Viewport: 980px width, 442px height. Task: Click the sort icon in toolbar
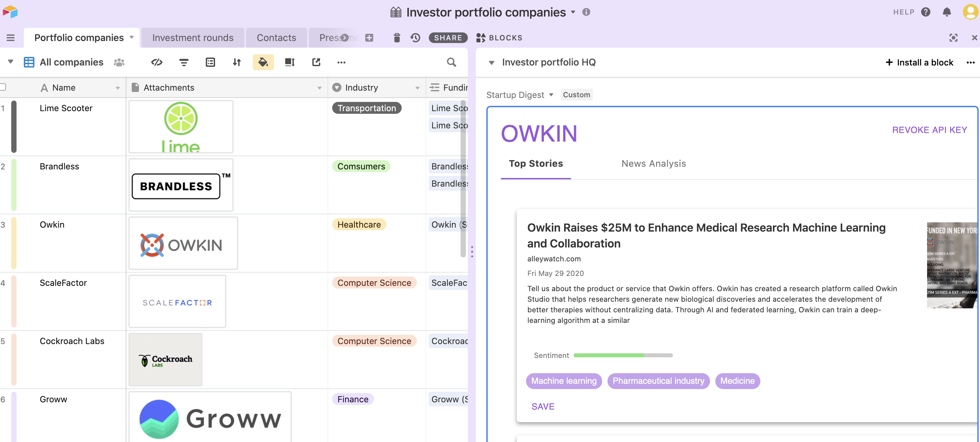coord(237,62)
